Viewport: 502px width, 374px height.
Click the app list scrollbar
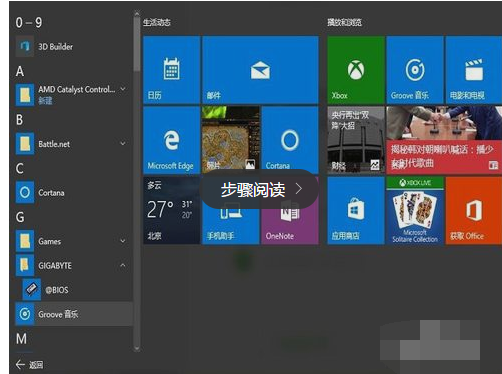pos(137,181)
